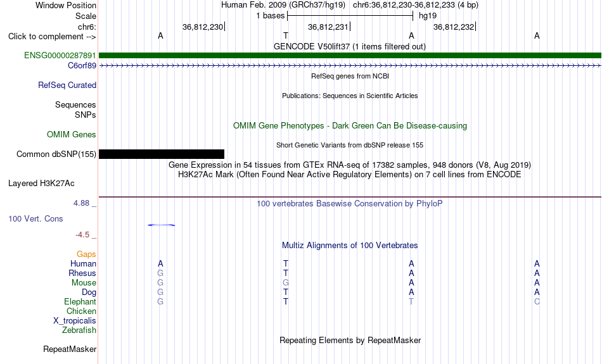Open the C6orf89 gene label
Screen dimensions: 602x364
[x=82, y=66]
